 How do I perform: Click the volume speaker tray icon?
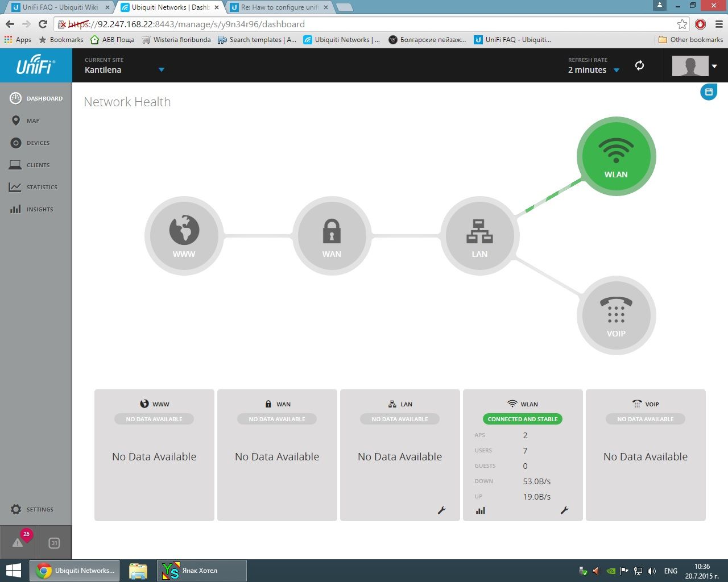[652, 571]
